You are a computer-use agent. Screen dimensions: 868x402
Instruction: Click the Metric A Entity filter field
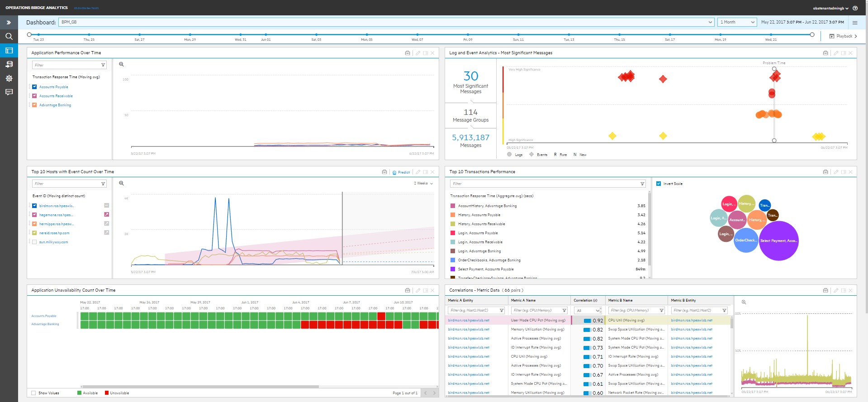click(474, 310)
